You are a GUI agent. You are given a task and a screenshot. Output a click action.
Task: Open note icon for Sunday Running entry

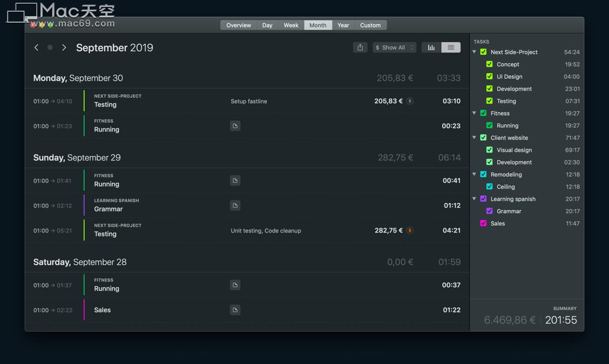pyautogui.click(x=235, y=181)
